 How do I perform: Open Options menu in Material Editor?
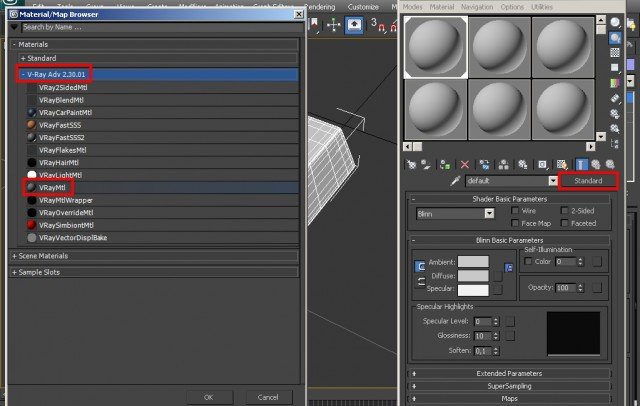tap(512, 7)
